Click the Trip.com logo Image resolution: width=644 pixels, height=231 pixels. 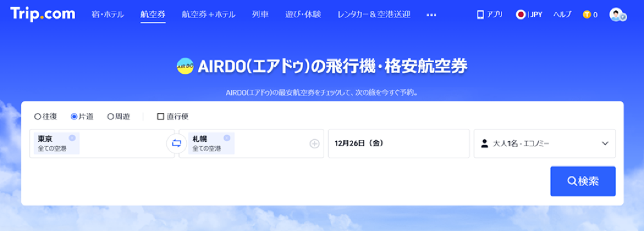(43, 14)
